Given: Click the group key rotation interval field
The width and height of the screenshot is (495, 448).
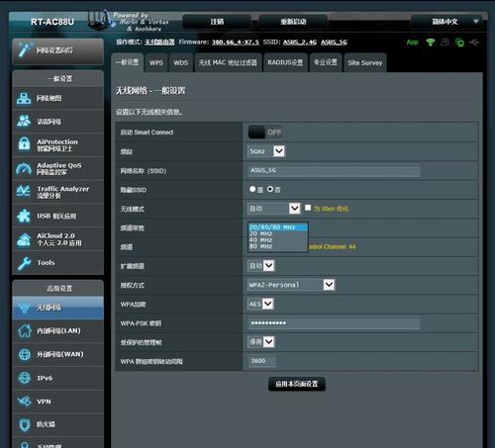Looking at the screenshot, I should pyautogui.click(x=261, y=361).
